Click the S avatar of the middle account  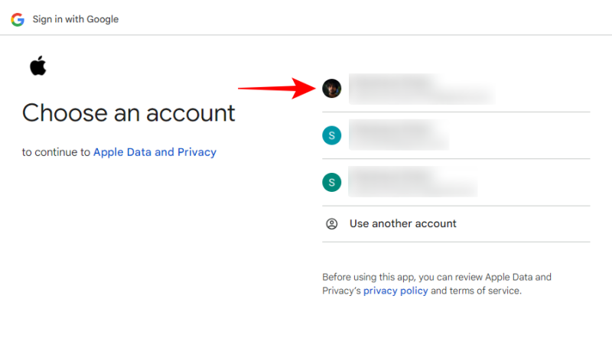tap(331, 135)
